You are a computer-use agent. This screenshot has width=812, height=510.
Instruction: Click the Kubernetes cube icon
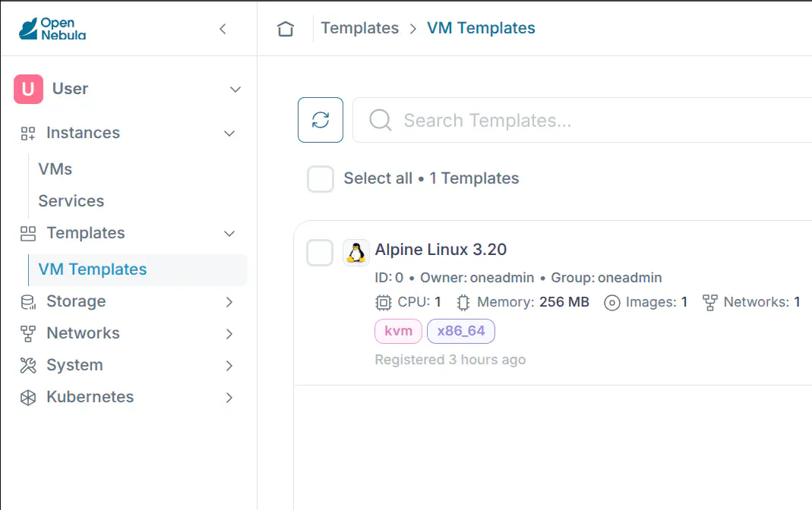pyautogui.click(x=28, y=397)
